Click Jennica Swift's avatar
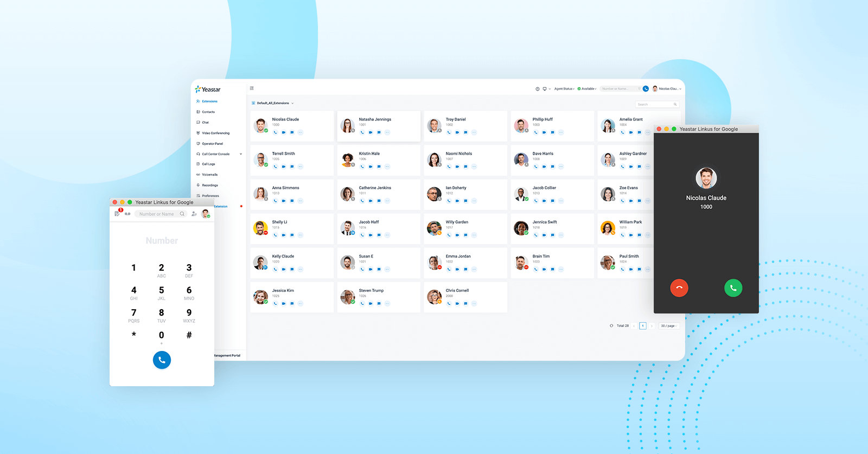The width and height of the screenshot is (868, 454). click(x=521, y=228)
